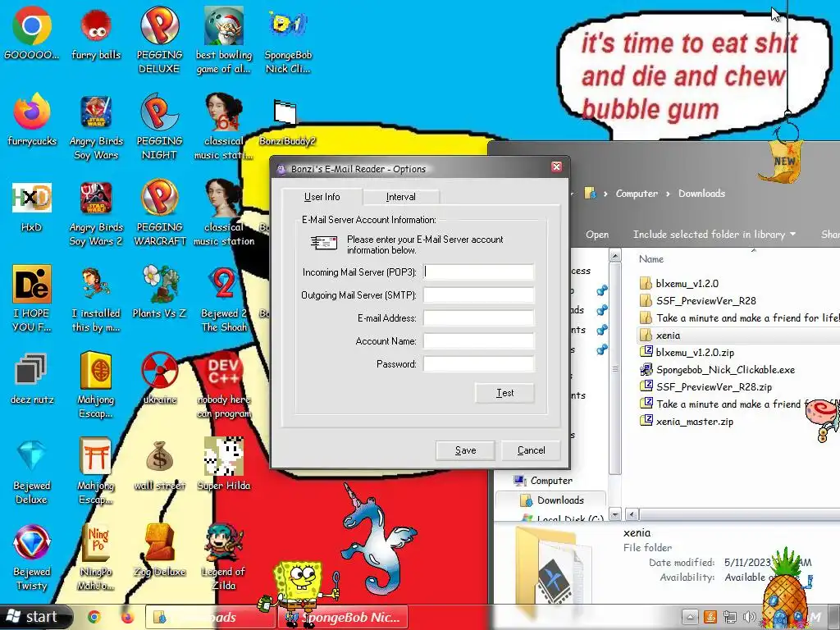Click Downloads in the Explorer address bar

coord(701,194)
